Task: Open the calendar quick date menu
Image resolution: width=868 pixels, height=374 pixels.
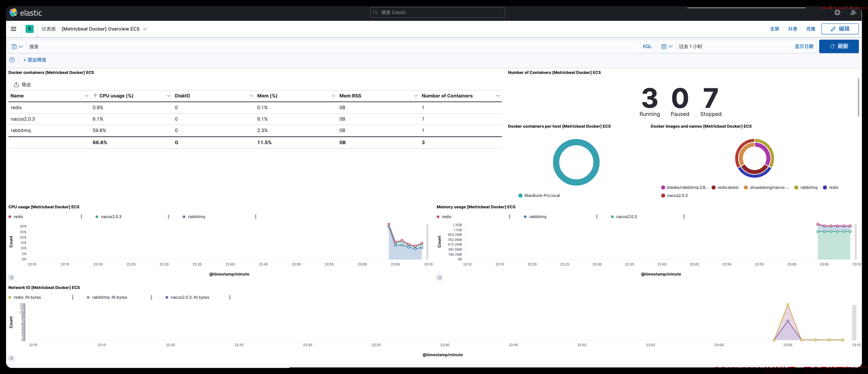Action: (x=667, y=46)
